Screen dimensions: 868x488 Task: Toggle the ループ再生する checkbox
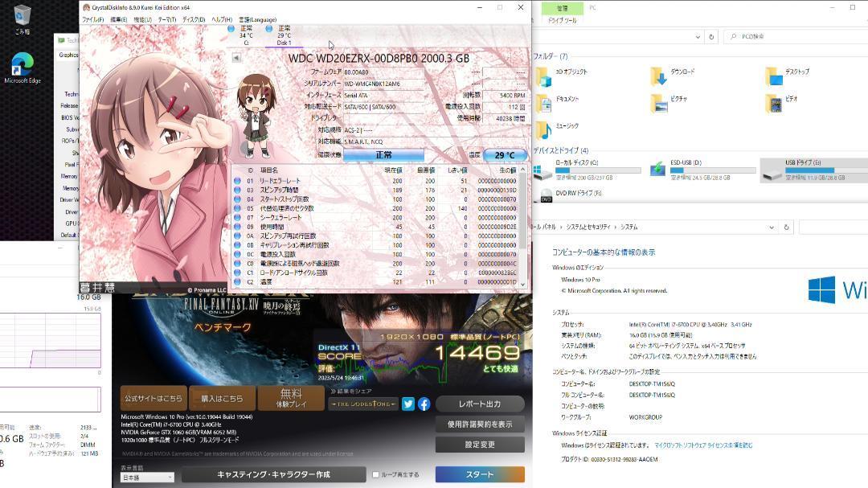[376, 474]
